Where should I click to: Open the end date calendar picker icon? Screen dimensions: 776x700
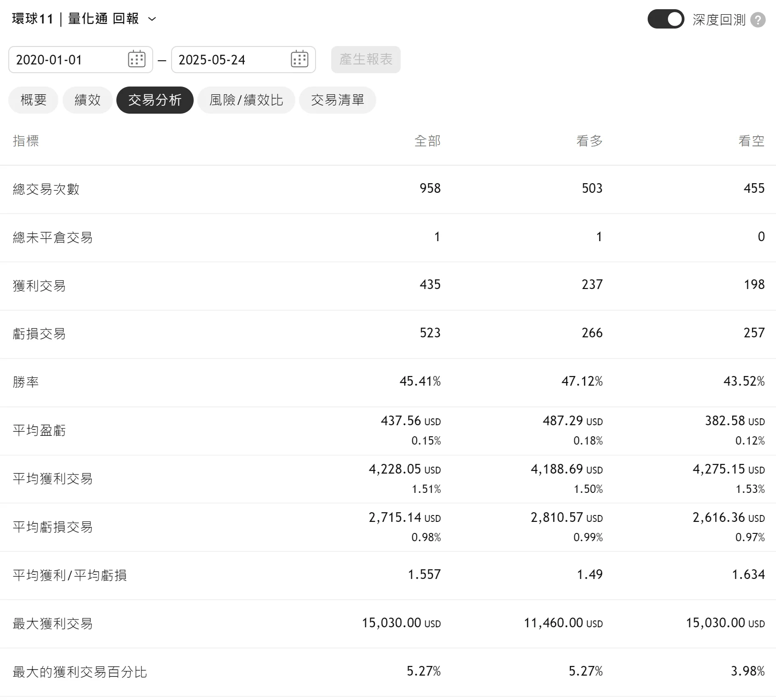[x=299, y=59]
